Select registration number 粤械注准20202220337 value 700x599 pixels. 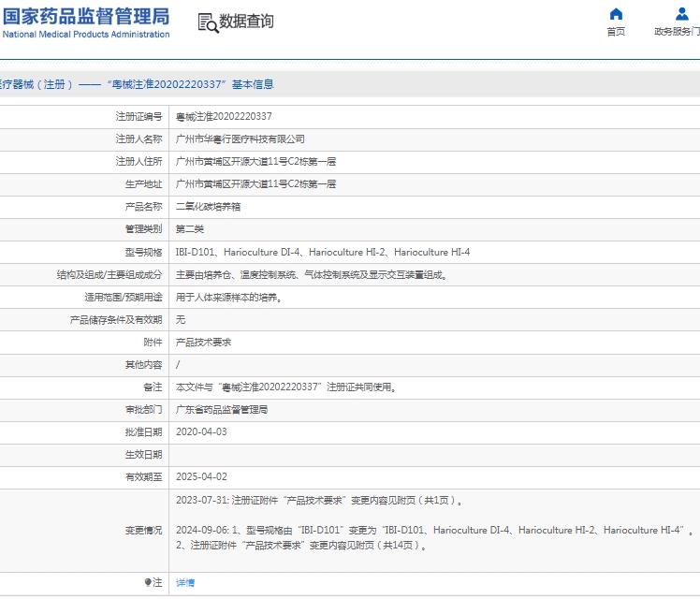coord(224,116)
